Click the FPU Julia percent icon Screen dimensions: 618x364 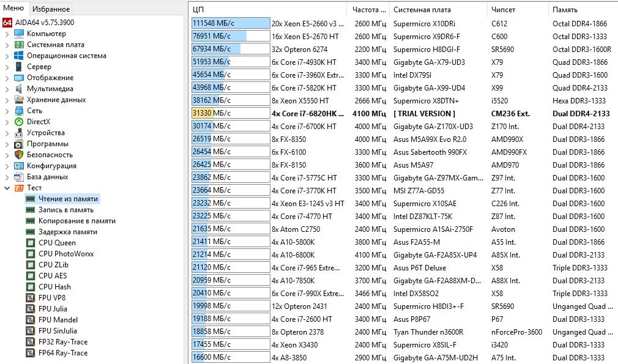(x=31, y=309)
